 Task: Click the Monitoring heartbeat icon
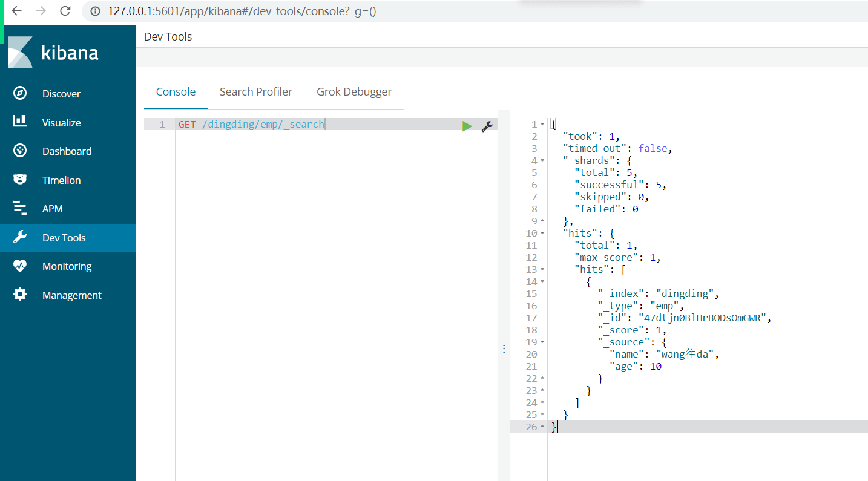pyautogui.click(x=20, y=266)
